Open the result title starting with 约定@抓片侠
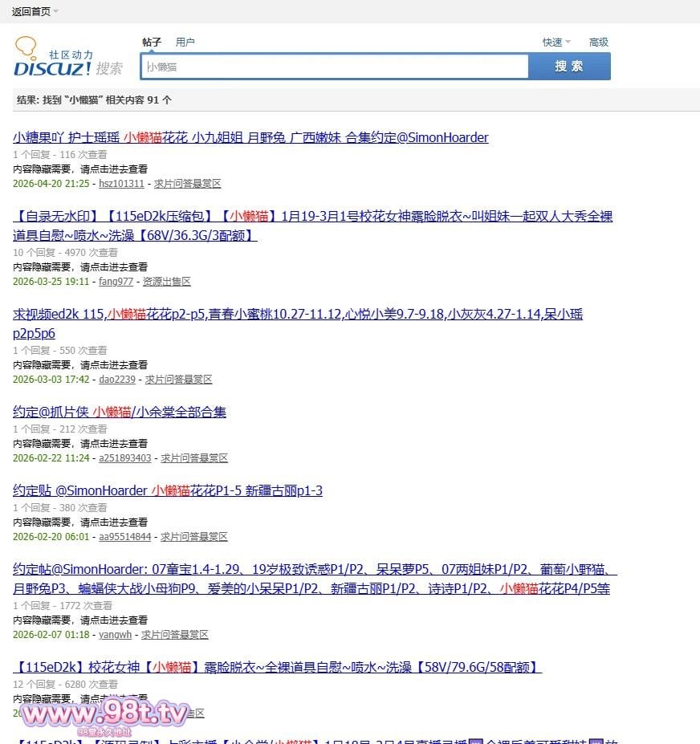700x744 pixels. tap(120, 412)
